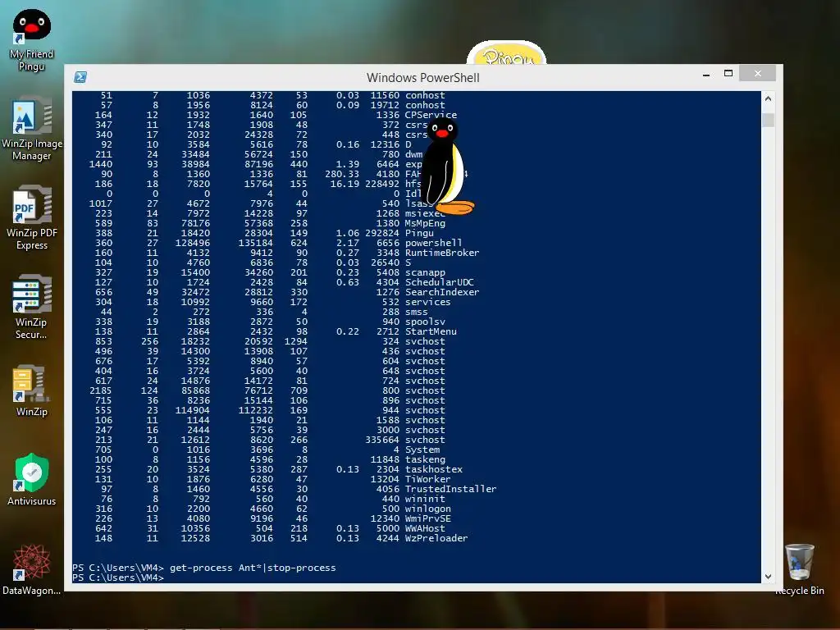Click TiWorker process name
The width and height of the screenshot is (840, 630).
point(427,479)
